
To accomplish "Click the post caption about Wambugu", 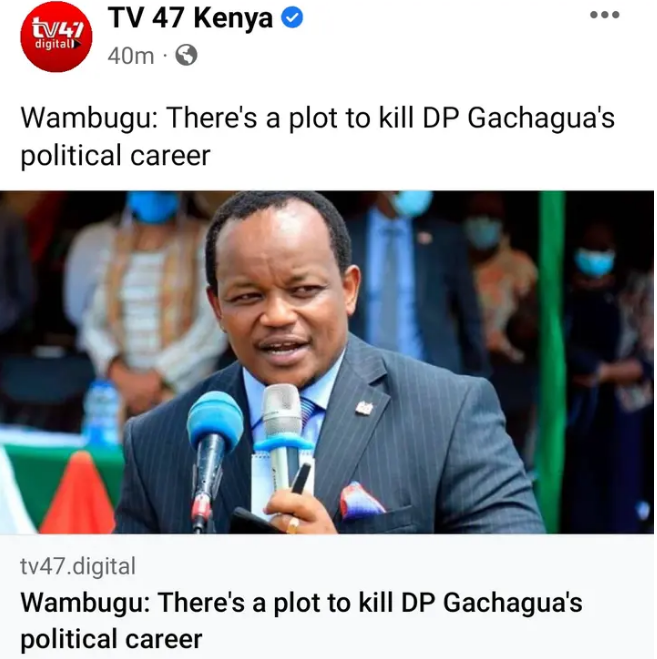I will pyautogui.click(x=317, y=136).
